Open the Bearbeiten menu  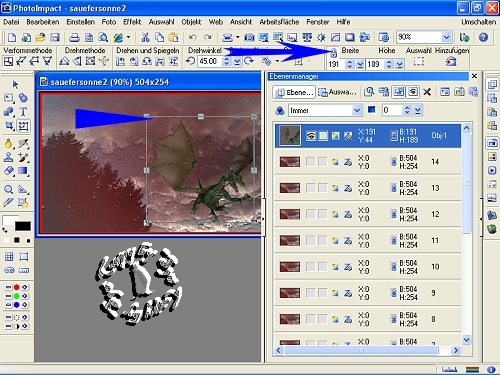point(43,22)
